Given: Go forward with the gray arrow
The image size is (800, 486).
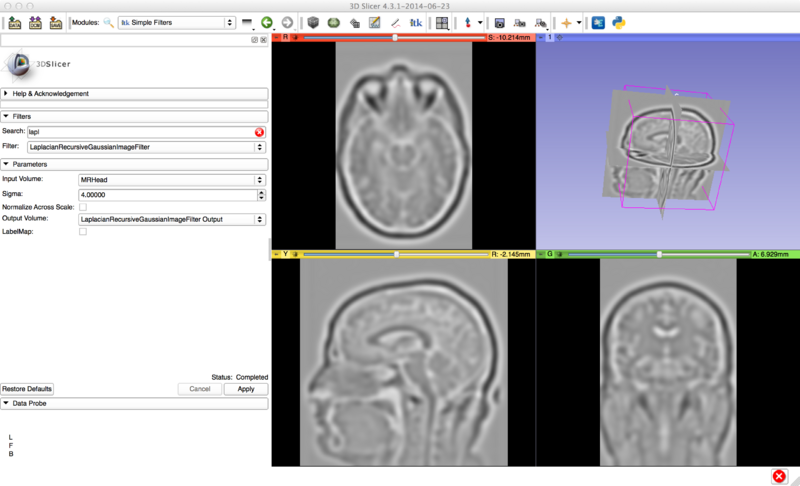Looking at the screenshot, I should tap(287, 22).
